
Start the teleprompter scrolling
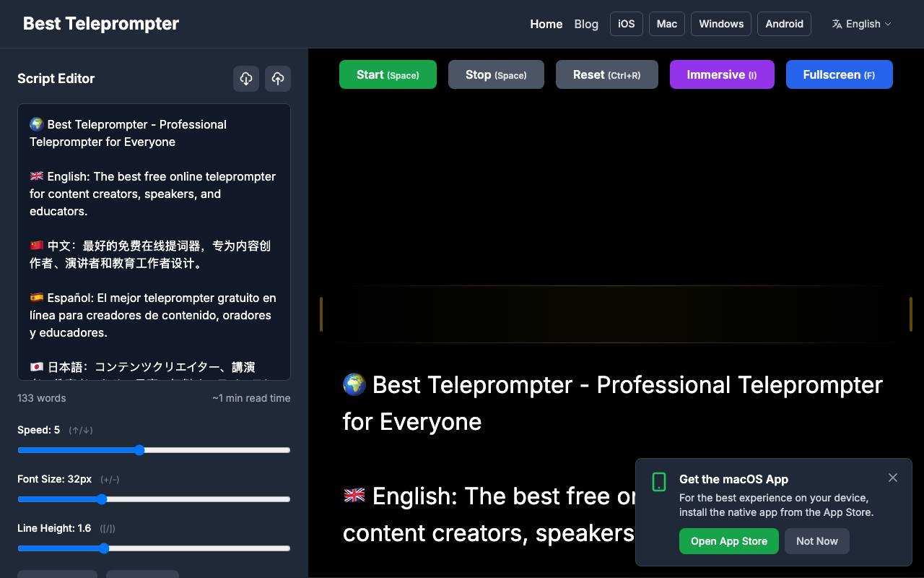(388, 74)
